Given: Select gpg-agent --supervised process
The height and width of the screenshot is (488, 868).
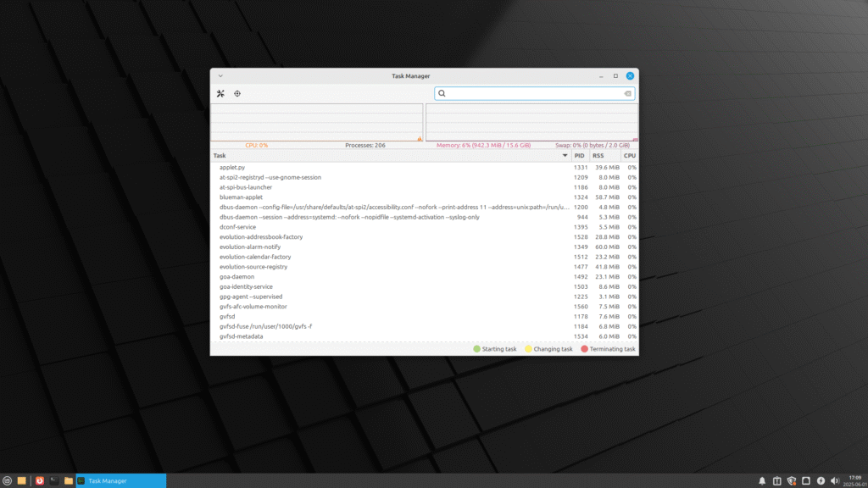Looking at the screenshot, I should point(424,297).
